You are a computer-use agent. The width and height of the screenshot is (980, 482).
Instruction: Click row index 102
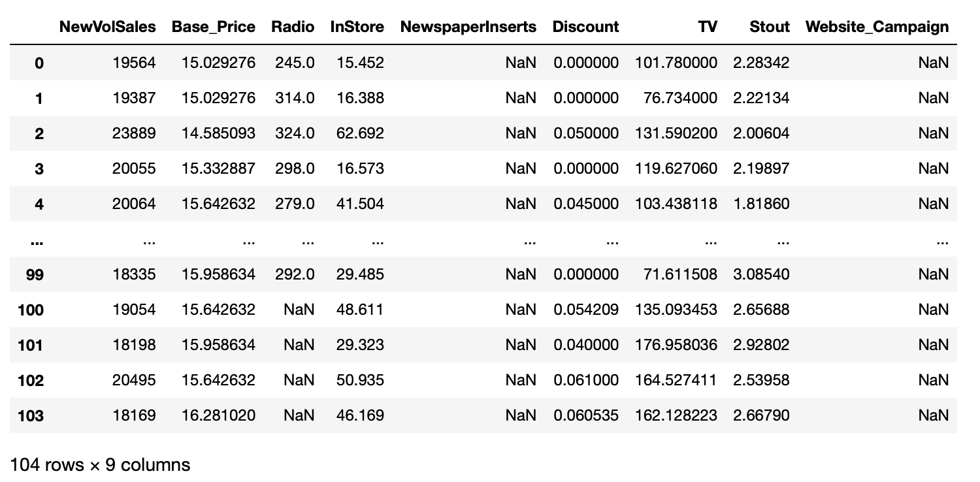[x=31, y=380]
